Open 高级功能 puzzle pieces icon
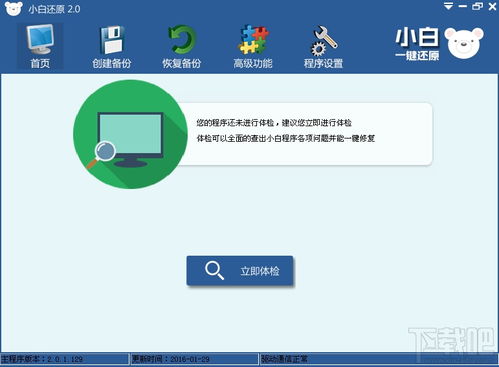The image size is (499, 367). (x=254, y=39)
